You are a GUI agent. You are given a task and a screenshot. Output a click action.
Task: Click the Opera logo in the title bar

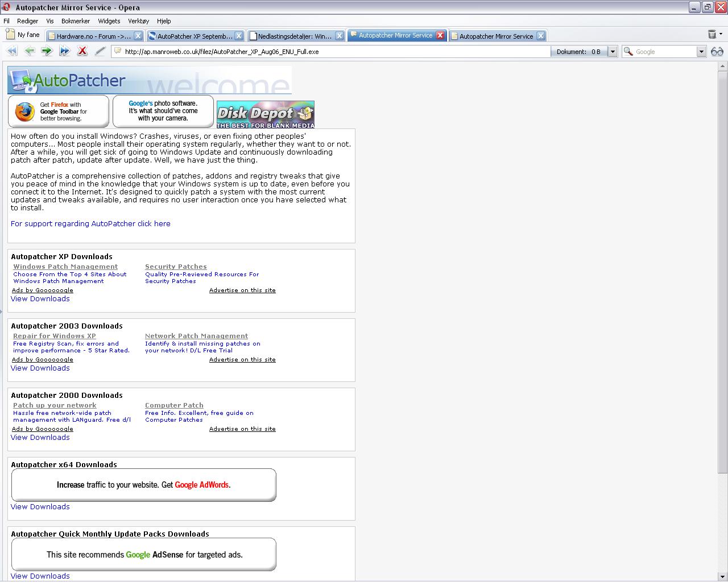click(x=7, y=7)
